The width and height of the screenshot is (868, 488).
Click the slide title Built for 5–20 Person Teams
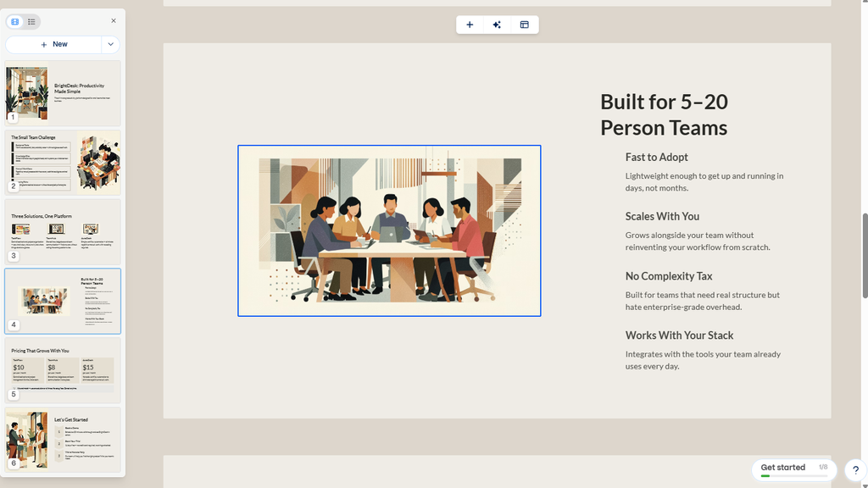point(665,114)
